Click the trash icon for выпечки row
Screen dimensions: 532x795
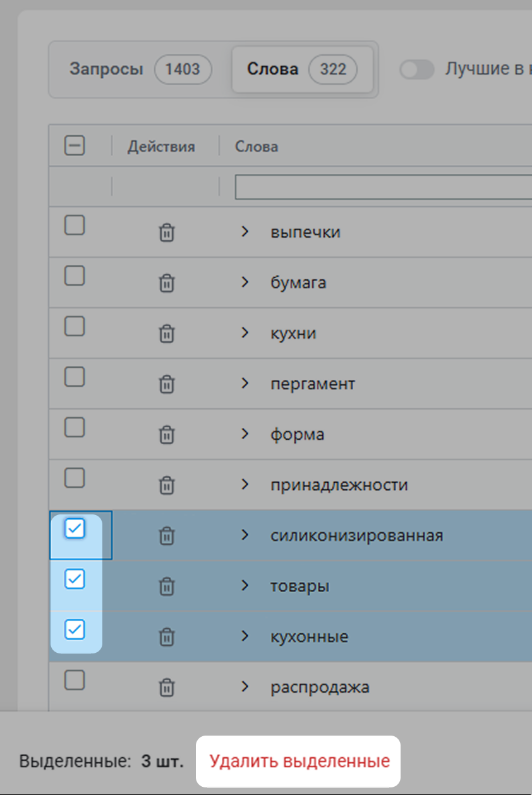166,233
